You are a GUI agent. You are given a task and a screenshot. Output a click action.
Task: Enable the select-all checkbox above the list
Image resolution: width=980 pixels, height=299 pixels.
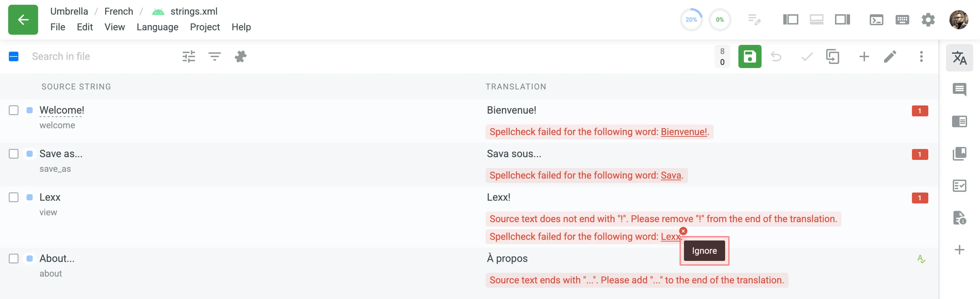pyautogui.click(x=14, y=56)
